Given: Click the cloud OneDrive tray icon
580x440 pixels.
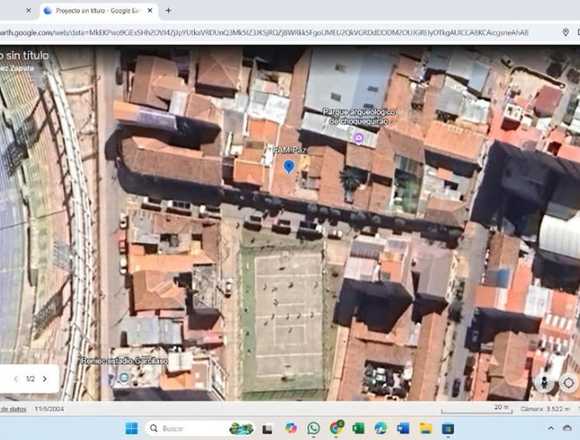Looking at the screenshot, I should (x=567, y=428).
